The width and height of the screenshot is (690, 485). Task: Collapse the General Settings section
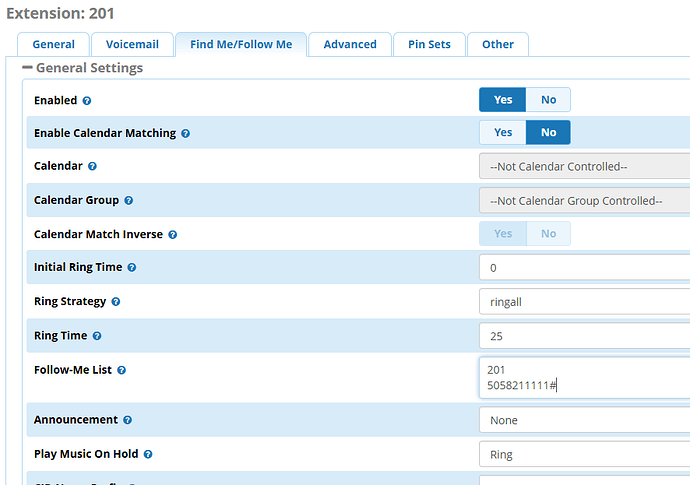pyautogui.click(x=27, y=68)
